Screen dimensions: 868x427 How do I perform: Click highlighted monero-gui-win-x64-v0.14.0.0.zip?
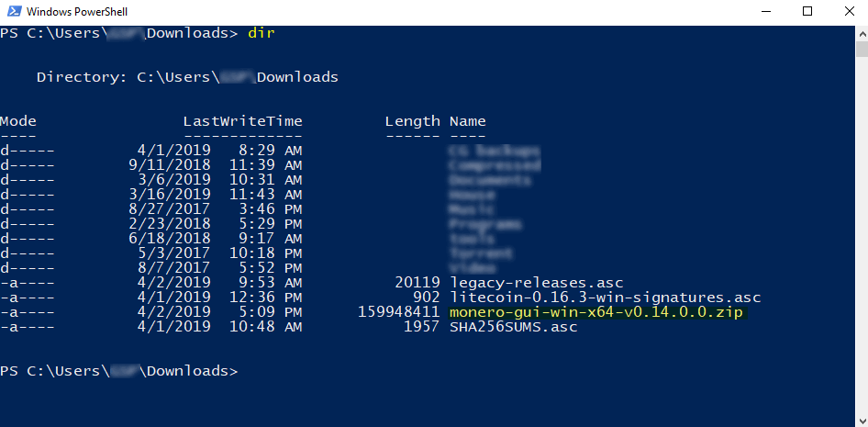point(596,312)
